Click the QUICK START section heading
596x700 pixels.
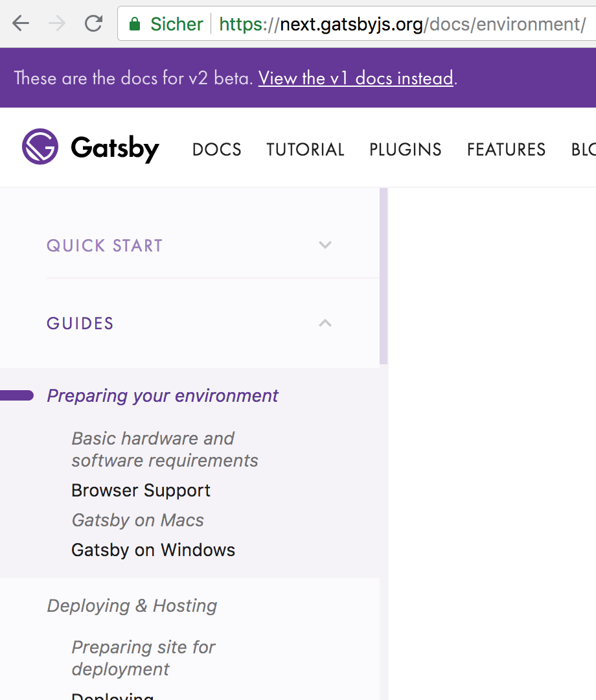104,246
